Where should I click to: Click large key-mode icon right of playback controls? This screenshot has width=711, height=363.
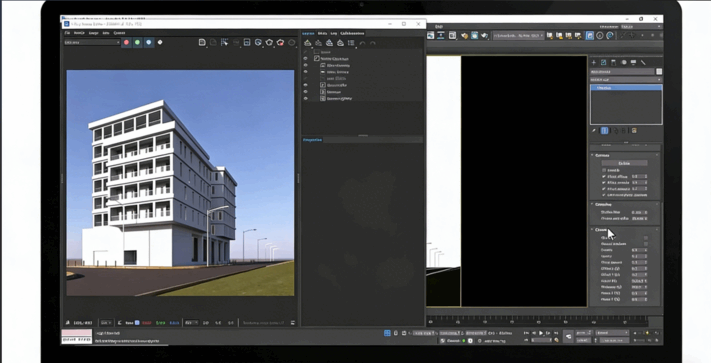click(x=568, y=336)
